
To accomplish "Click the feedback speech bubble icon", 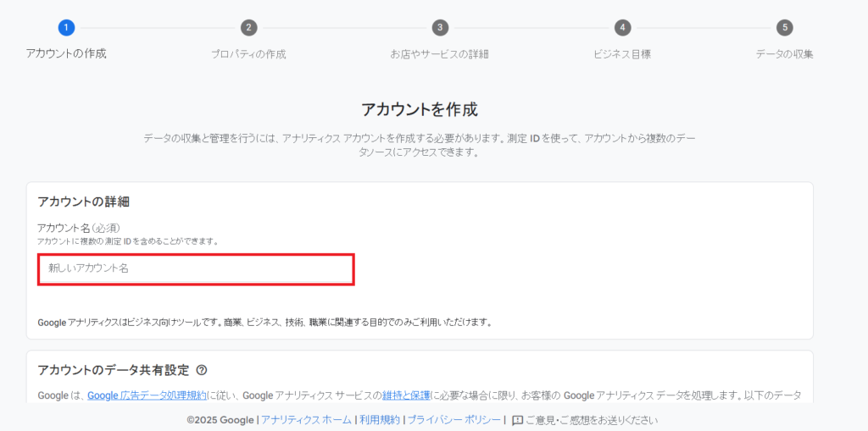I will pos(517,420).
